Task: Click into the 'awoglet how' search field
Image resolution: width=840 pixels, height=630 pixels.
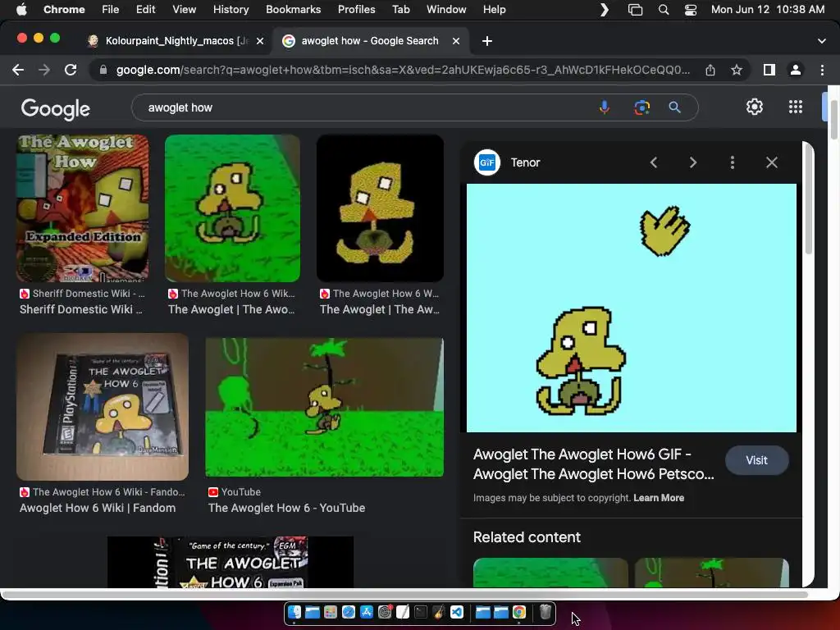Action: click(x=370, y=107)
